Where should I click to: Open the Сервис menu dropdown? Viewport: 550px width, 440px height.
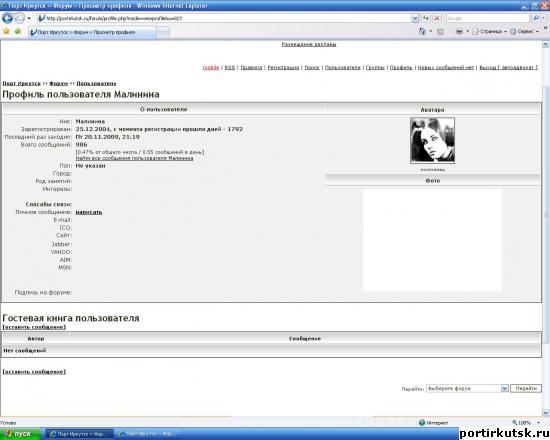point(524,32)
